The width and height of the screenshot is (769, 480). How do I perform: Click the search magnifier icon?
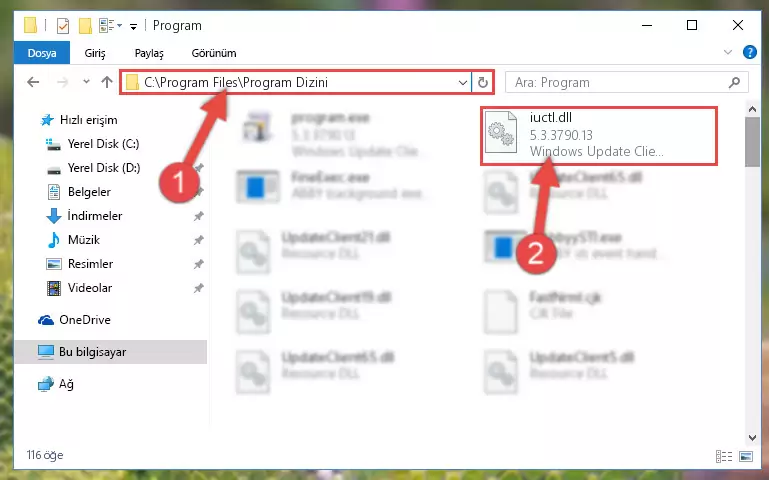tap(734, 82)
